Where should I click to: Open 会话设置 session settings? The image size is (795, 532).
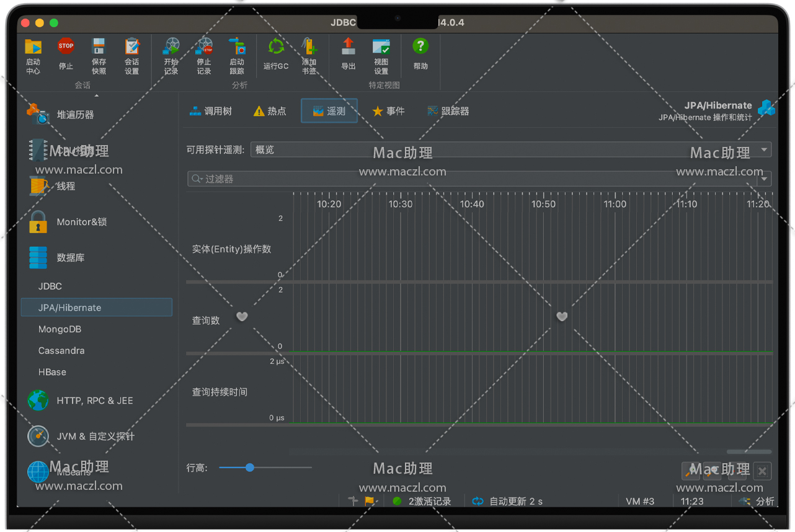tap(132, 55)
